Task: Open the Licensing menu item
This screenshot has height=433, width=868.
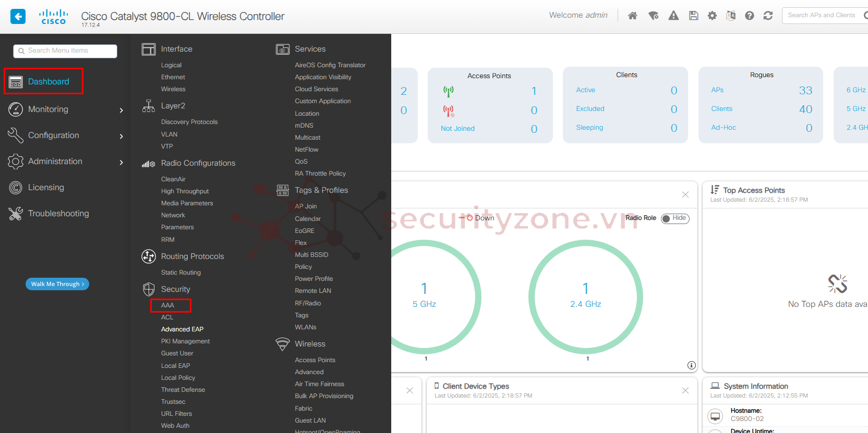Action: 46,188
